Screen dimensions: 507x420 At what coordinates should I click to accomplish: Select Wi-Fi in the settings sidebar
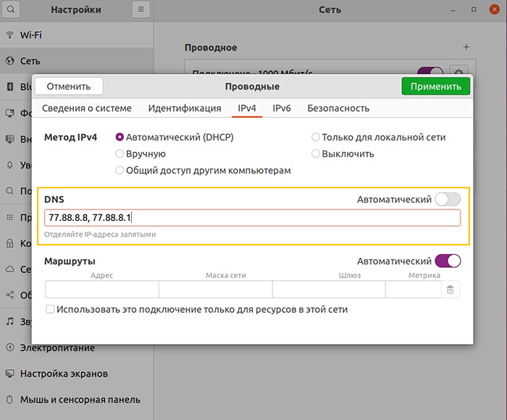[x=30, y=35]
